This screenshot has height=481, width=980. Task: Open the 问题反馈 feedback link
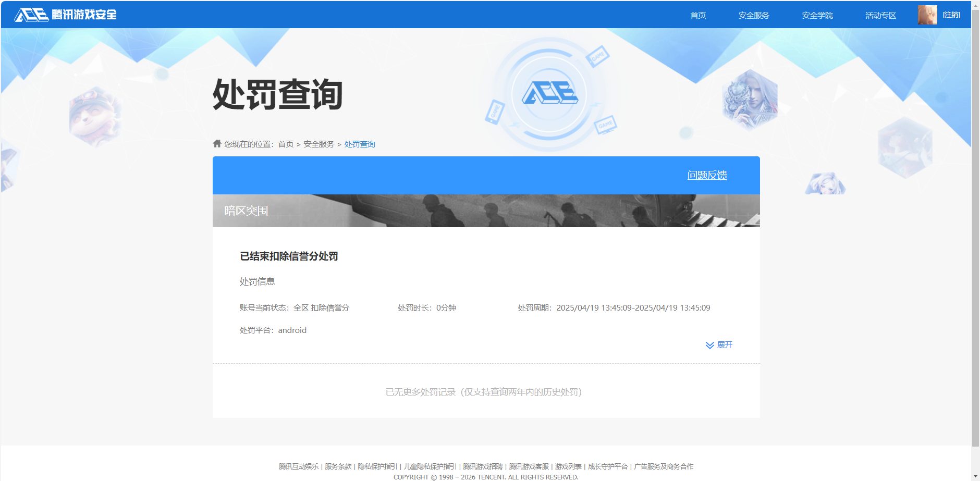click(707, 176)
